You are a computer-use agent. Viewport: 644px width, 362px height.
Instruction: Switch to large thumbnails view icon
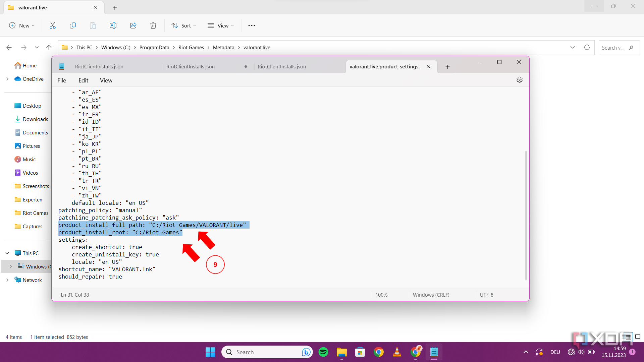(x=638, y=337)
